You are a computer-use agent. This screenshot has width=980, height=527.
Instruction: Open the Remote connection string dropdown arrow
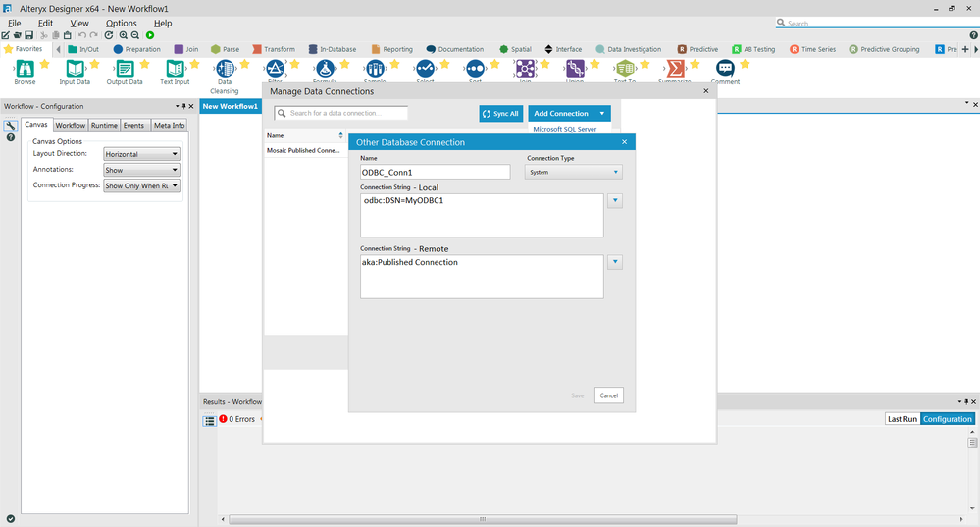[615, 262]
